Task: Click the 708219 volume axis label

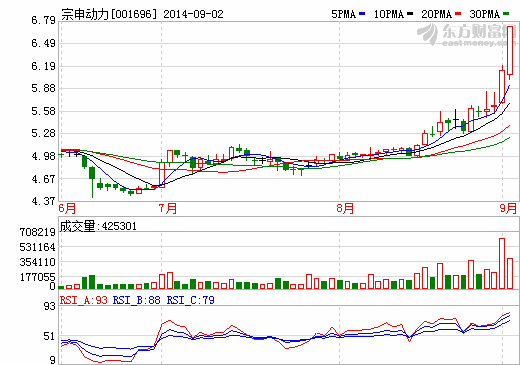Action: tap(37, 232)
